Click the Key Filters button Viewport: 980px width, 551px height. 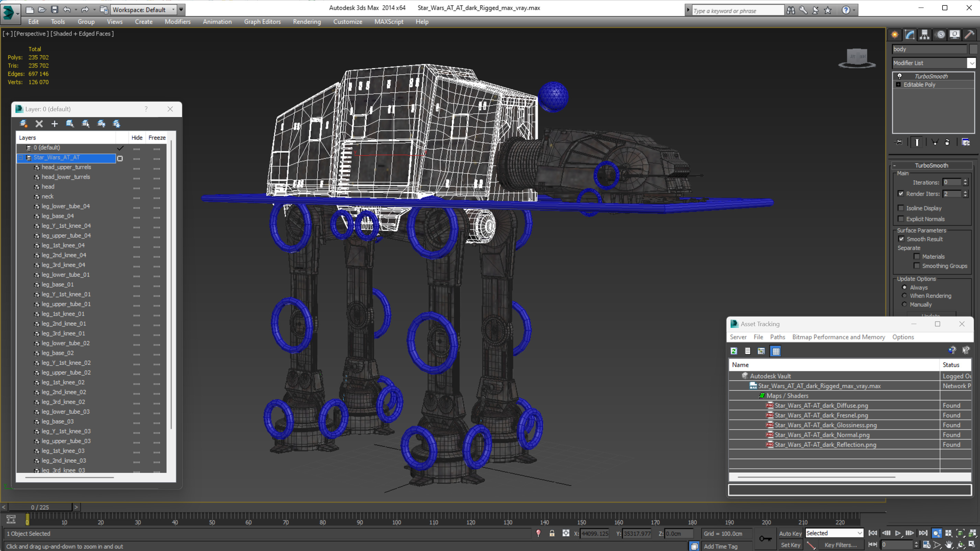(841, 545)
